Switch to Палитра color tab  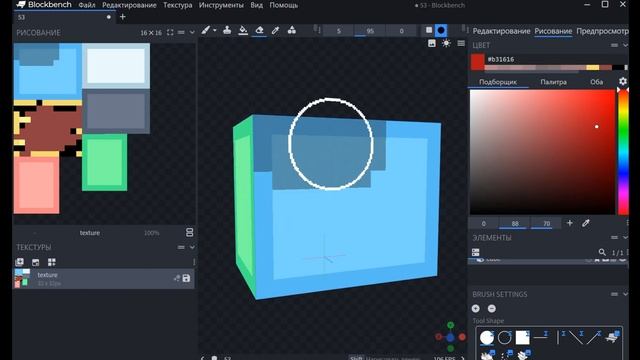(553, 82)
